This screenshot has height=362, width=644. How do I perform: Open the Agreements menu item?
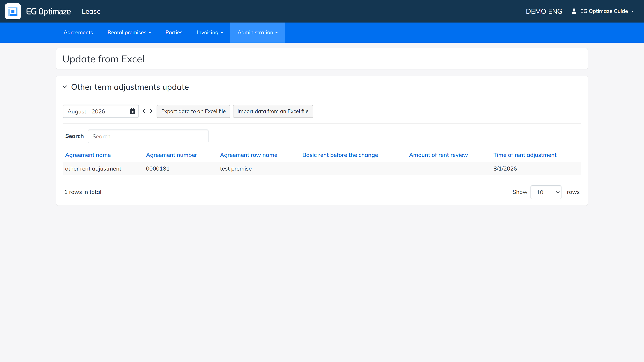[x=78, y=32]
